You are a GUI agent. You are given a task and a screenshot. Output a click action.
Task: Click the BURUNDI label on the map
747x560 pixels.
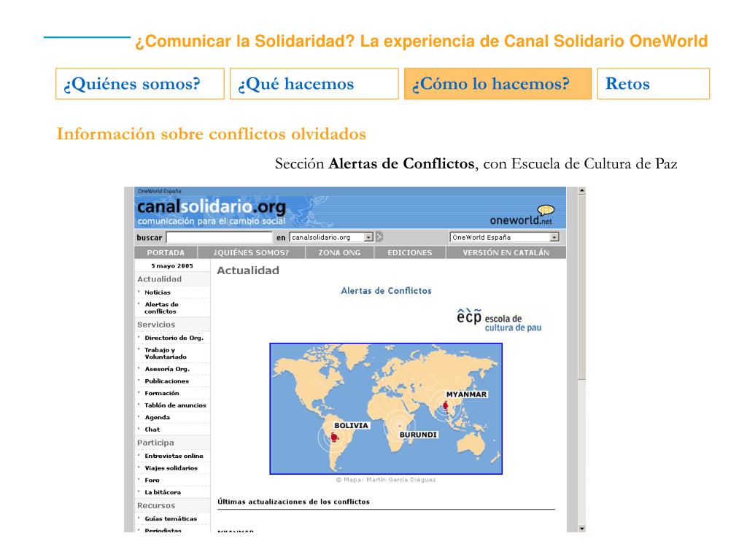(418, 435)
